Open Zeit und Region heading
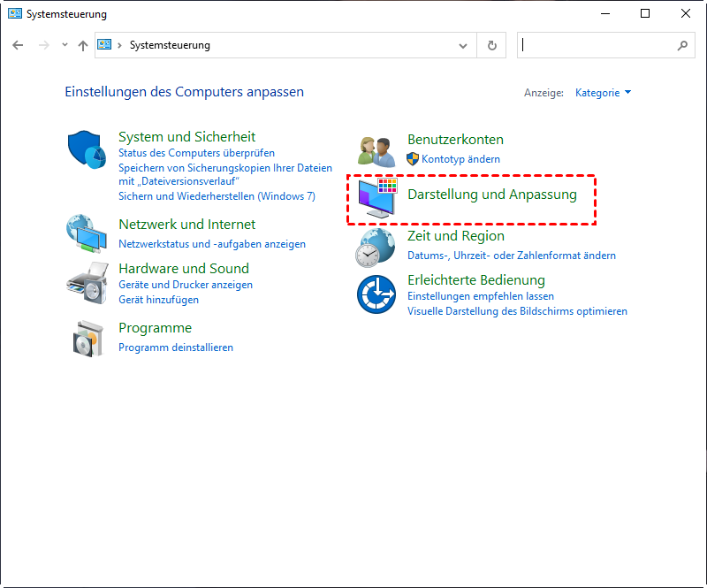This screenshot has height=588, width=707. 455,235
